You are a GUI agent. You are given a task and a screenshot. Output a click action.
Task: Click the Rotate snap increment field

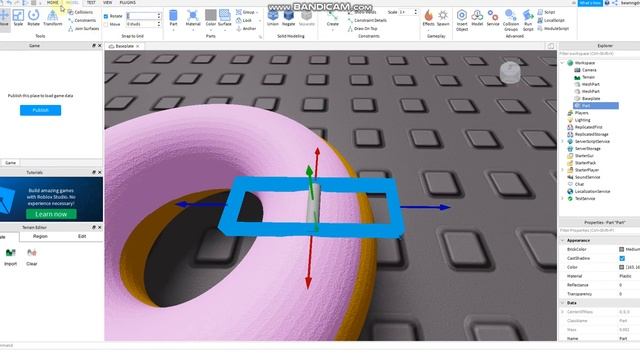click(x=142, y=16)
